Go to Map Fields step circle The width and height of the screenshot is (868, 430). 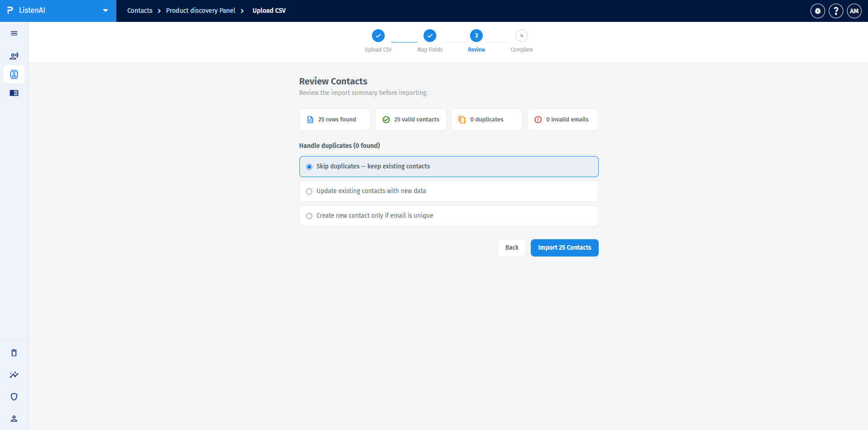[x=430, y=36]
